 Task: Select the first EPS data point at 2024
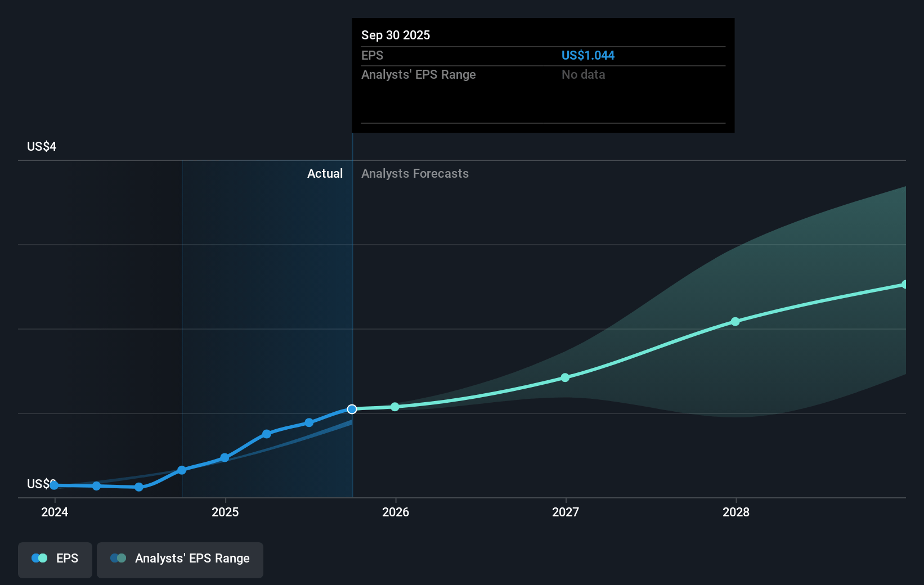click(54, 485)
